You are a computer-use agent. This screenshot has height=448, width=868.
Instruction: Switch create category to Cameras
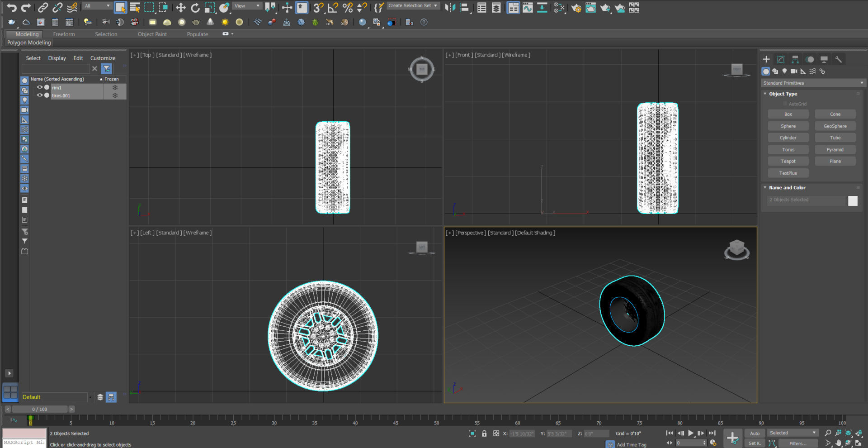click(x=794, y=71)
